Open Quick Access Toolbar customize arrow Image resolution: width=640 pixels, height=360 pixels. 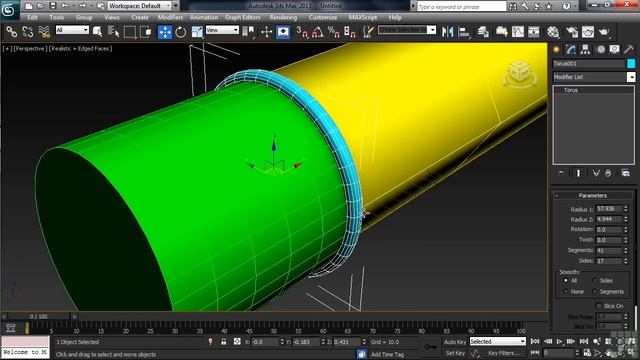[176, 6]
